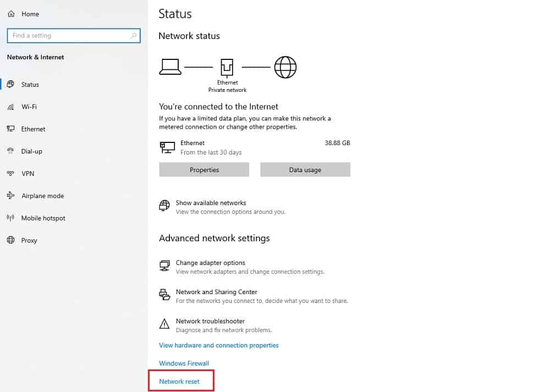Image resolution: width=550 pixels, height=392 pixels.
Task: Click the Airplane mode plane icon
Action: (10, 195)
